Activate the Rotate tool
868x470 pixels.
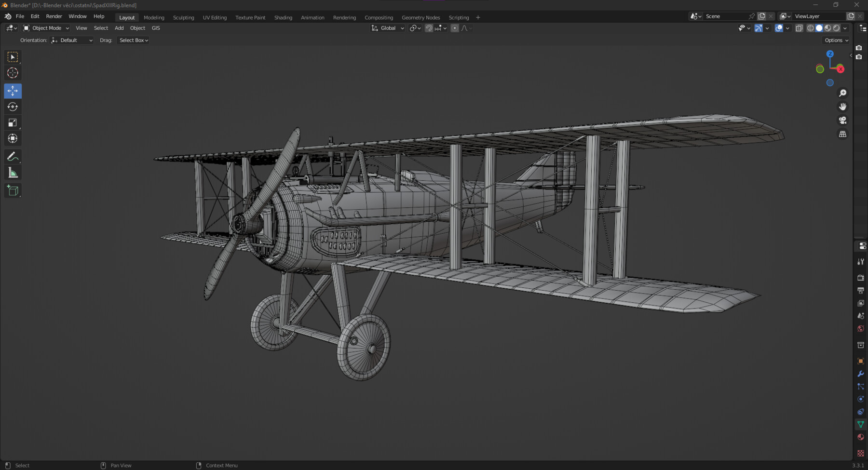13,107
